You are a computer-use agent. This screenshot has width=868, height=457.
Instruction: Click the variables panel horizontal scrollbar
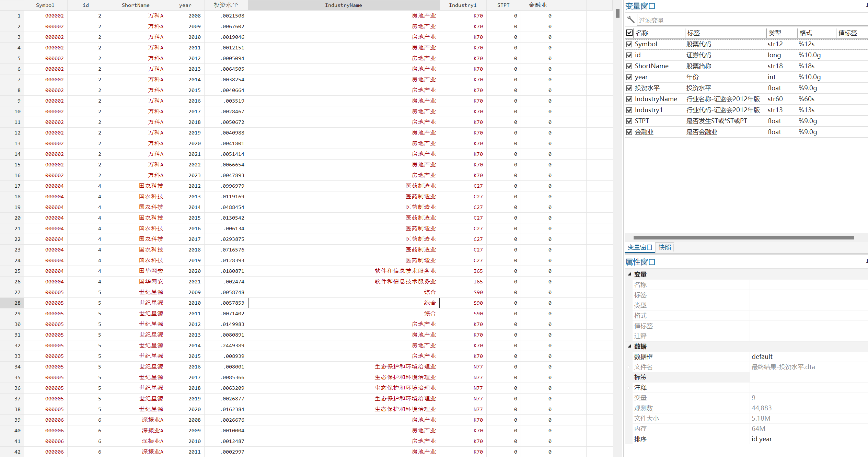click(743, 237)
